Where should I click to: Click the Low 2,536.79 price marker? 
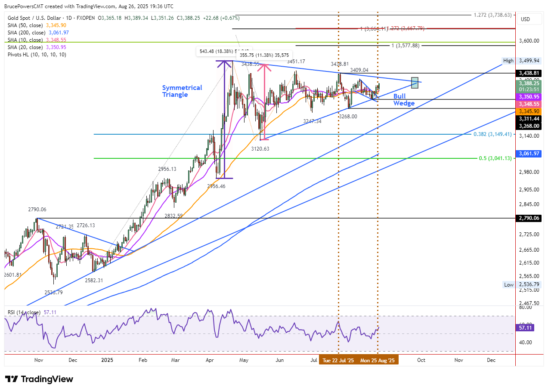point(522,285)
